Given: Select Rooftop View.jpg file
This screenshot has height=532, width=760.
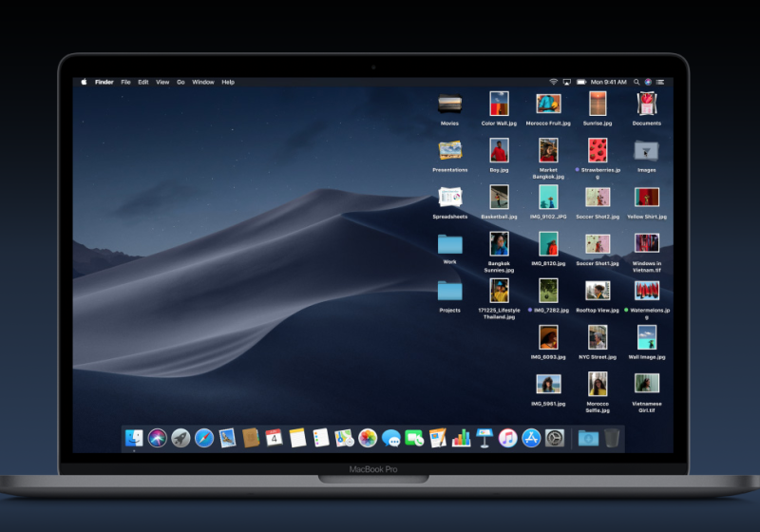Looking at the screenshot, I should tap(598, 291).
